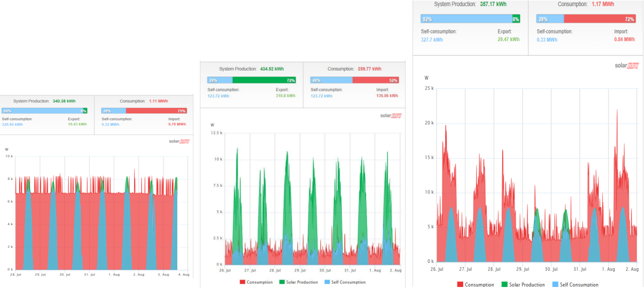Select the 48% self-consumption bar segment
The height and width of the screenshot is (288, 644).
(x=331, y=80)
